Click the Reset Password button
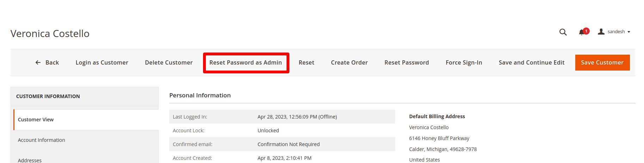This screenshot has height=163, width=644. click(x=406, y=62)
